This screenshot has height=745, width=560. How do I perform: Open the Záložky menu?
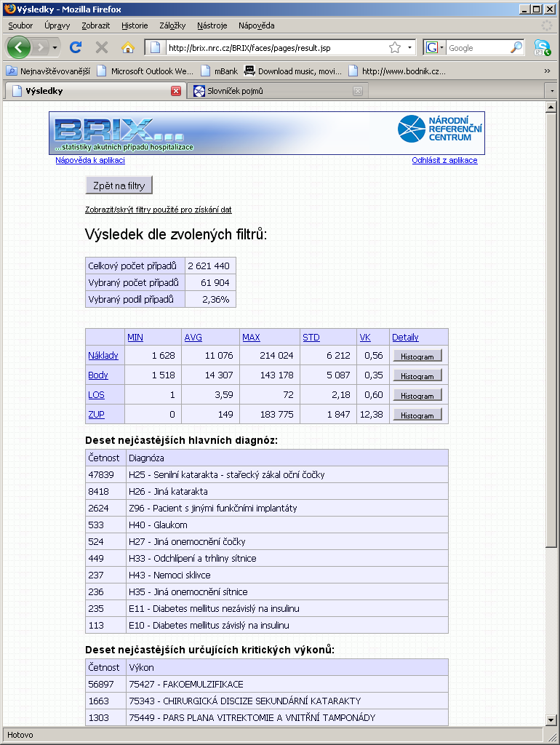(172, 25)
